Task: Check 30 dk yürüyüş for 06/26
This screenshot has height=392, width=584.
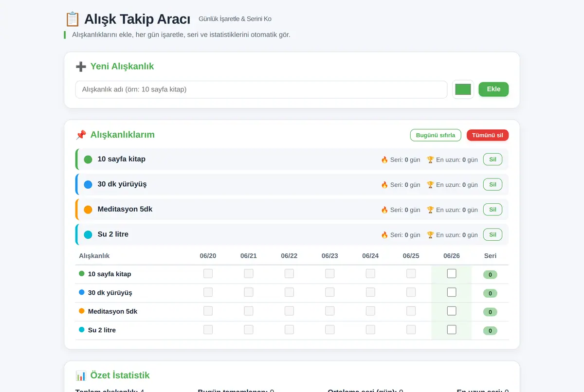Action: coord(452,292)
